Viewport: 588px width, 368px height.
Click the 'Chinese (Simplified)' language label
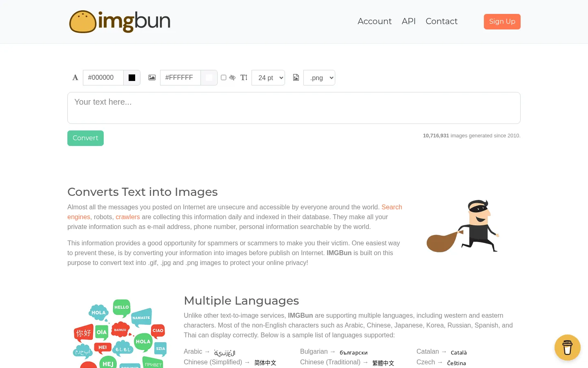point(213,362)
